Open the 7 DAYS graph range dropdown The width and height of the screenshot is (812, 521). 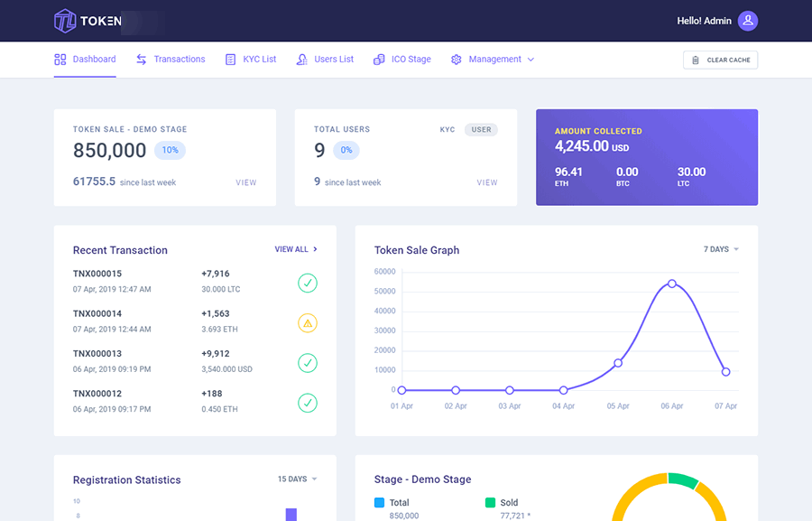click(x=721, y=249)
